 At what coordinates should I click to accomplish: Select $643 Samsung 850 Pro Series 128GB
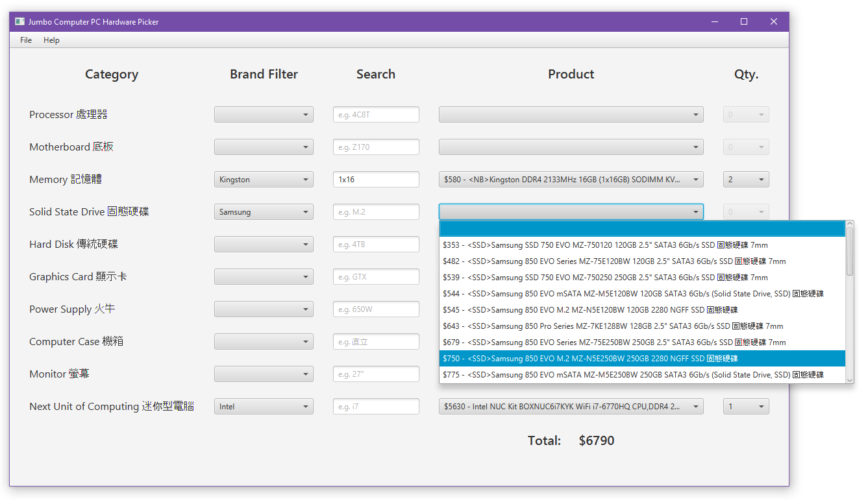(x=642, y=326)
